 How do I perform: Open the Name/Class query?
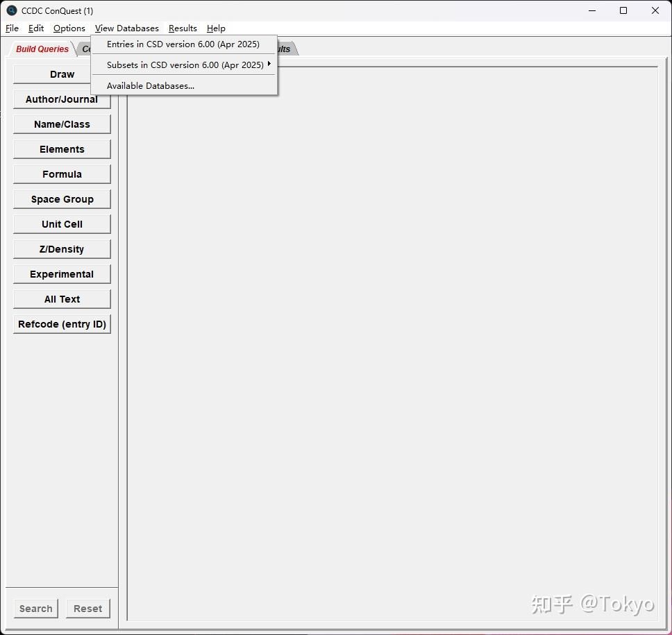pos(62,124)
